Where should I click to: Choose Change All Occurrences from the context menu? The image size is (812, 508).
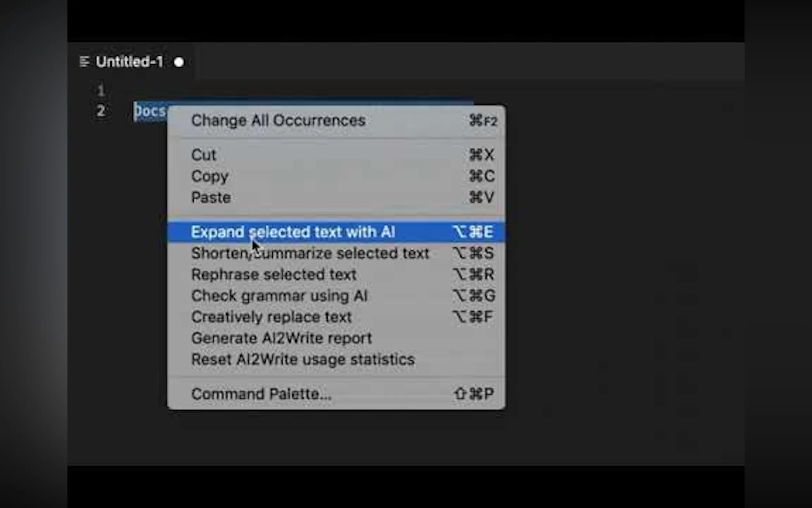coord(278,121)
